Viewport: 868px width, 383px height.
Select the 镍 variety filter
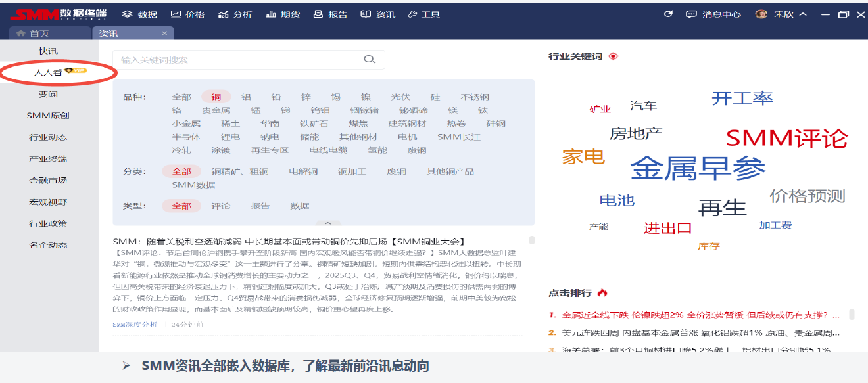pyautogui.click(x=365, y=97)
